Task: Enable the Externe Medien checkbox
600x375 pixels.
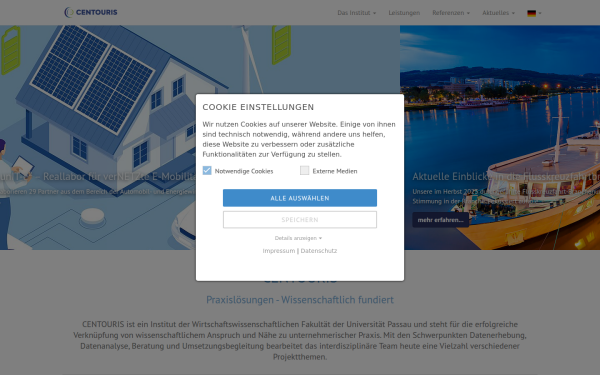Action: click(305, 170)
